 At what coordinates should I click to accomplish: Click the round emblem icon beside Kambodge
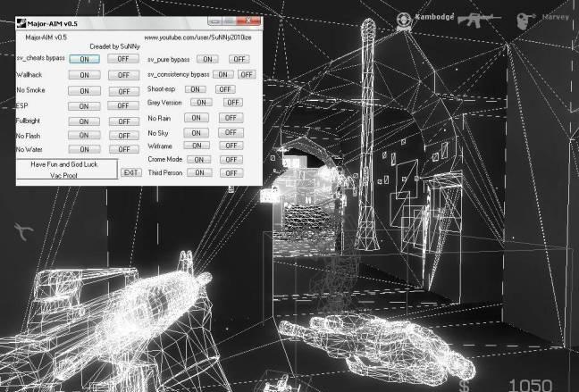point(403,21)
